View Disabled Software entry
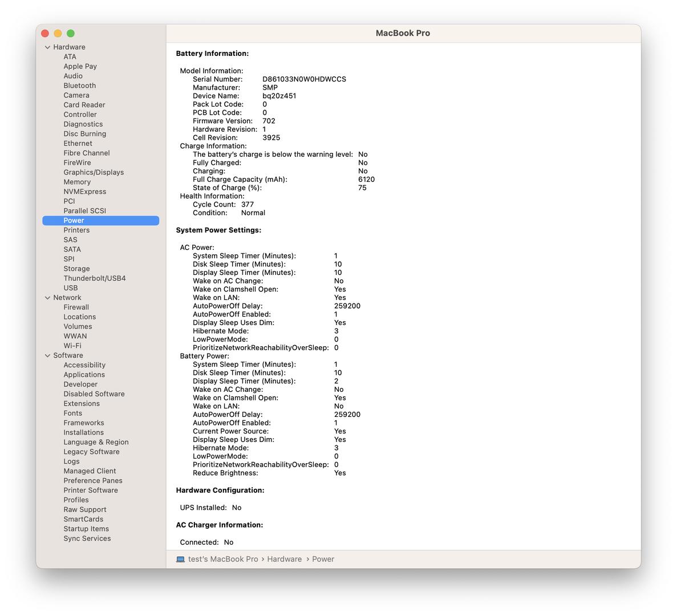The width and height of the screenshot is (677, 616). (94, 394)
